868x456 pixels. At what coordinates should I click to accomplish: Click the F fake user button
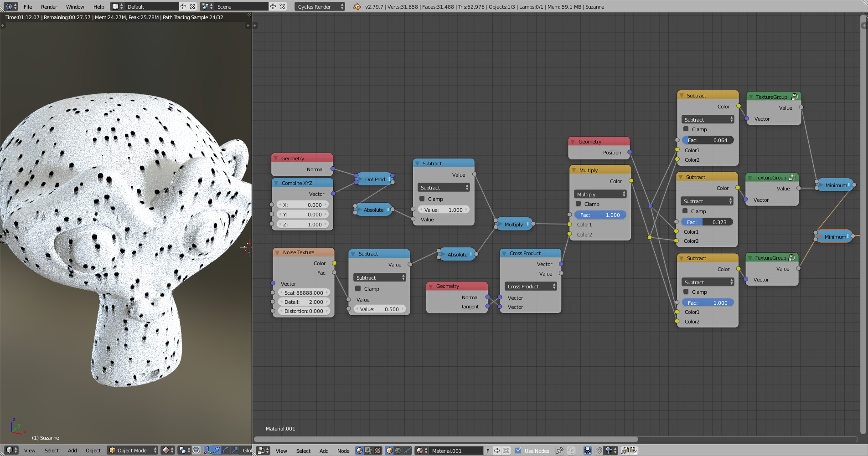pos(488,451)
